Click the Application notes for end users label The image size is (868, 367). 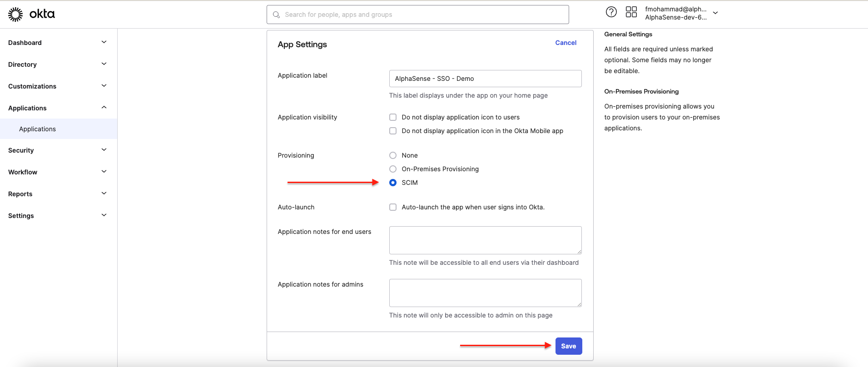(x=324, y=232)
